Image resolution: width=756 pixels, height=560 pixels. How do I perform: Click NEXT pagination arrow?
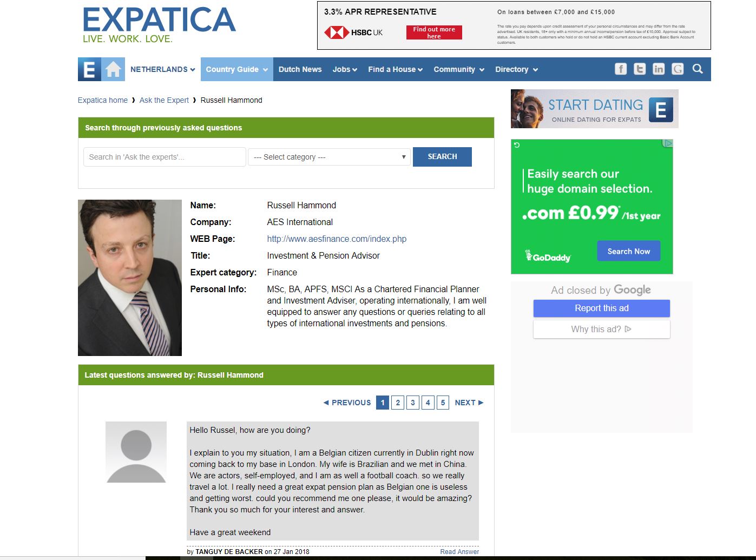[x=469, y=403]
